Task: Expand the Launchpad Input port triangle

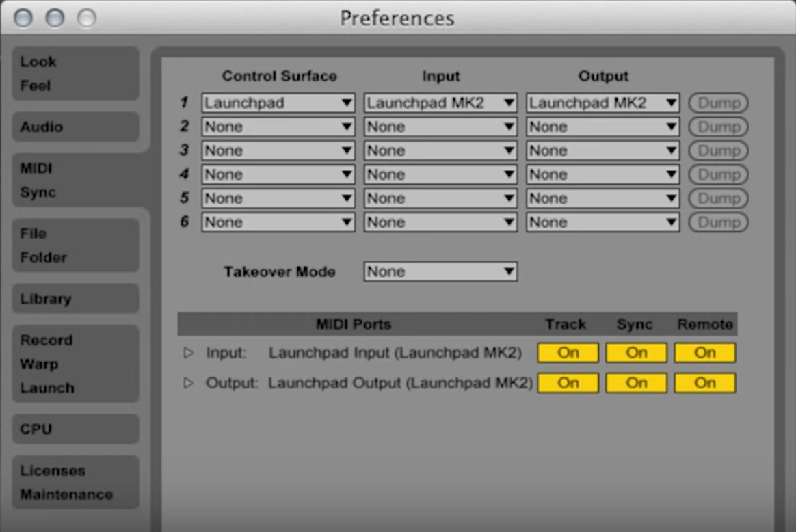Action: [188, 352]
